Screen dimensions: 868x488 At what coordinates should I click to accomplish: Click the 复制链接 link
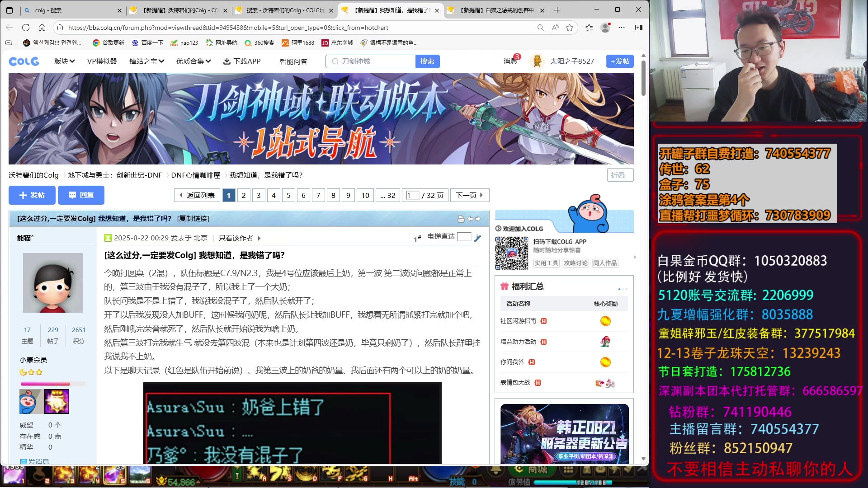pos(193,219)
